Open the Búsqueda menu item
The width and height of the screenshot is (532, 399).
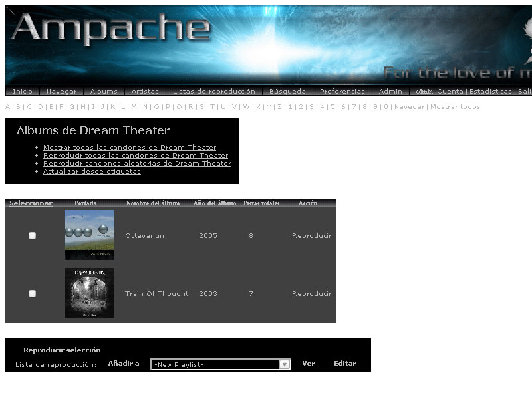(x=287, y=91)
